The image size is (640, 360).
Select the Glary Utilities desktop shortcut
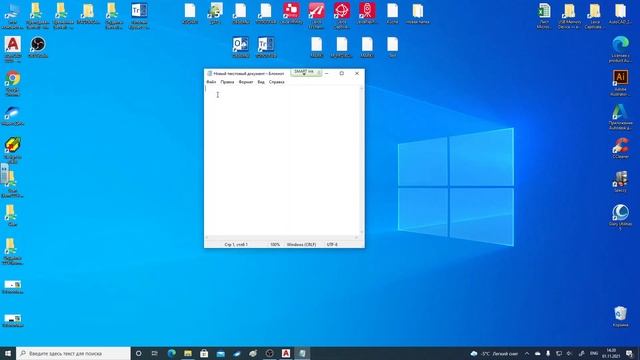coord(620,218)
